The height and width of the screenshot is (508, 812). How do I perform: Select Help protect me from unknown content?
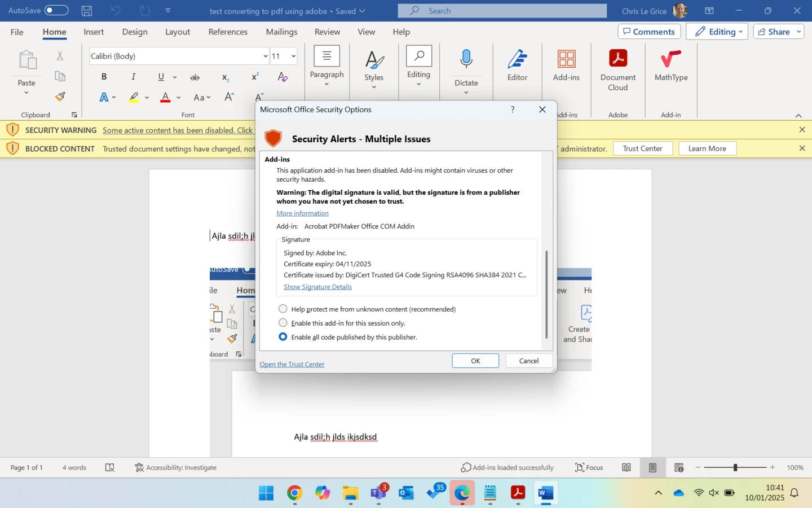(x=283, y=309)
